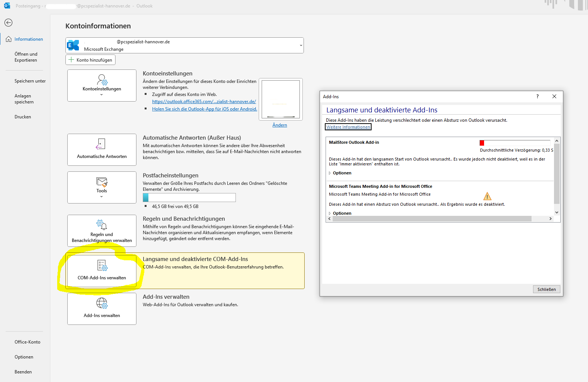Select Öffnen und Exportieren in sidebar
This screenshot has width=588, height=382.
pyautogui.click(x=26, y=57)
